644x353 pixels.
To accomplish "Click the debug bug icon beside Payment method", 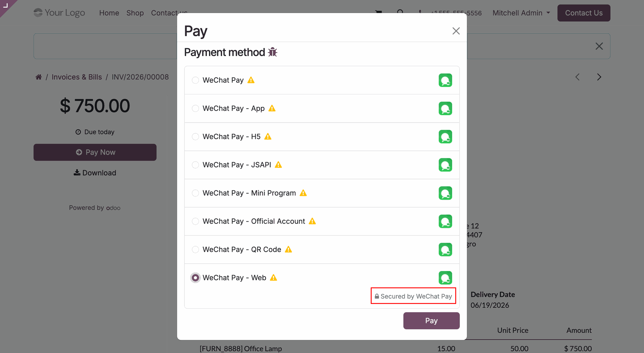I will 272,52.
